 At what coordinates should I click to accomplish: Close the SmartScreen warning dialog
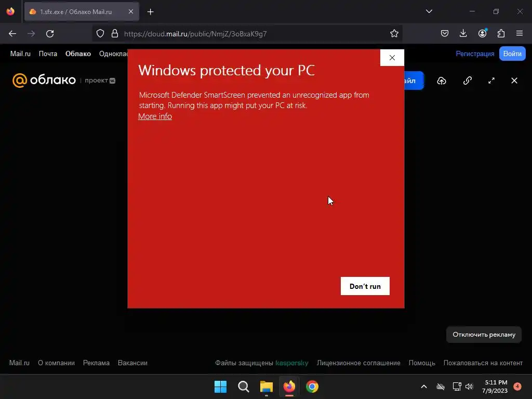(392, 58)
